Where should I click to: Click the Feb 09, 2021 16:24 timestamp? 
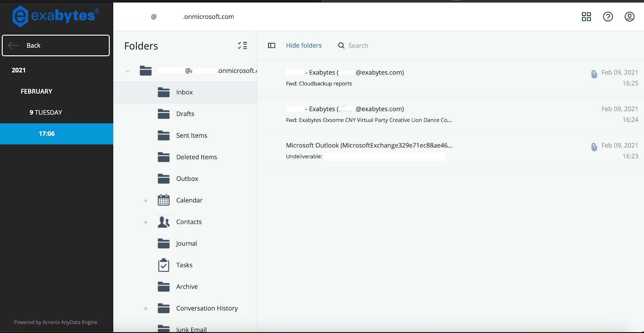pos(620,114)
